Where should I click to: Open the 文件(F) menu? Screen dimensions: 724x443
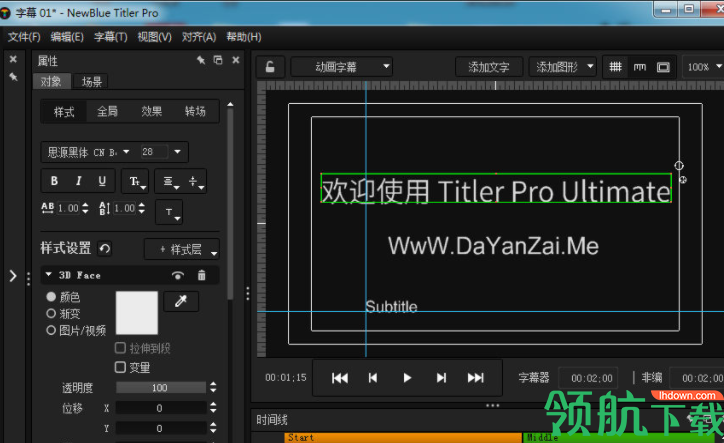(24, 37)
